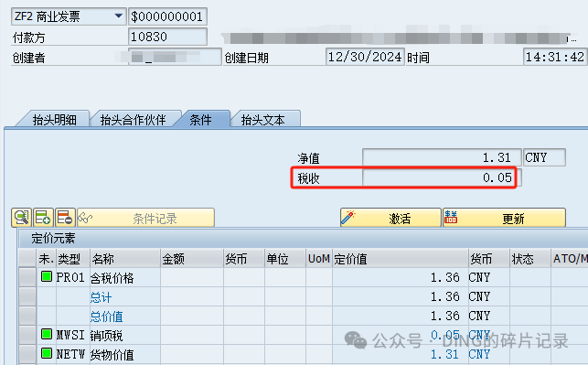Click the condition details magnifier icon
Image resolution: width=588 pixels, height=365 pixels.
click(x=21, y=218)
